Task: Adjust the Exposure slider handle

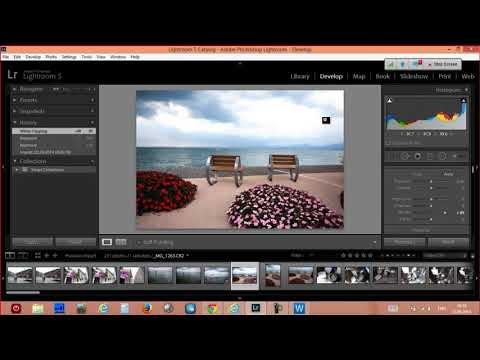Action: (431, 182)
